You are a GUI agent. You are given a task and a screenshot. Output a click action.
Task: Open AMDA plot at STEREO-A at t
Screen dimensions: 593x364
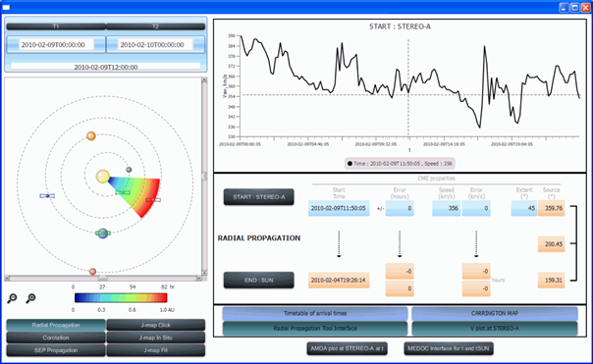tap(348, 348)
